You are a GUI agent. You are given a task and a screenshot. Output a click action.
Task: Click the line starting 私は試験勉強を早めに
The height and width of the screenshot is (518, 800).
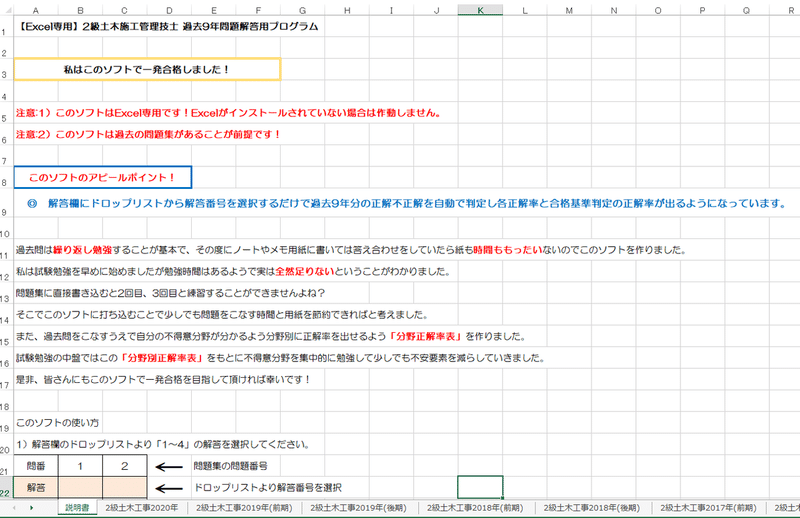(x=233, y=272)
